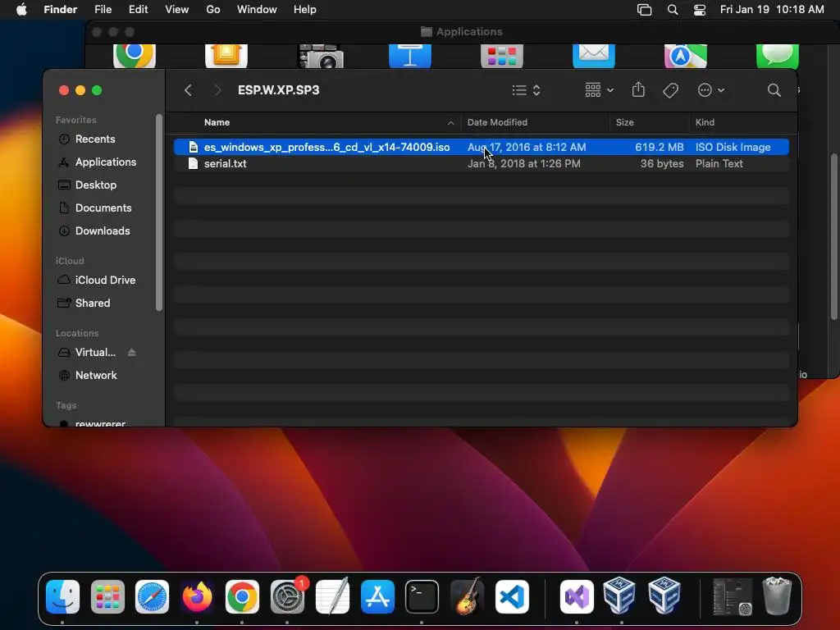
Task: Toggle sort direction arrow in Name column
Action: 450,123
